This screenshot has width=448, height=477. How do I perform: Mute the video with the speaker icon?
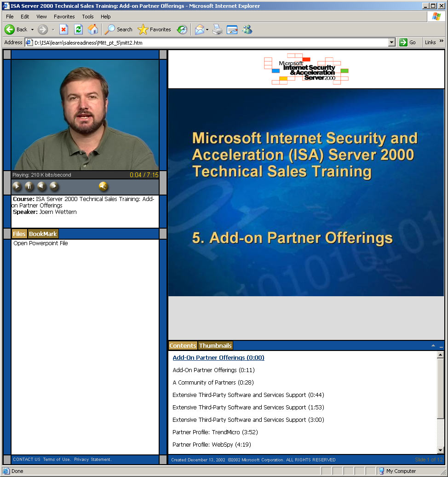[x=103, y=186]
